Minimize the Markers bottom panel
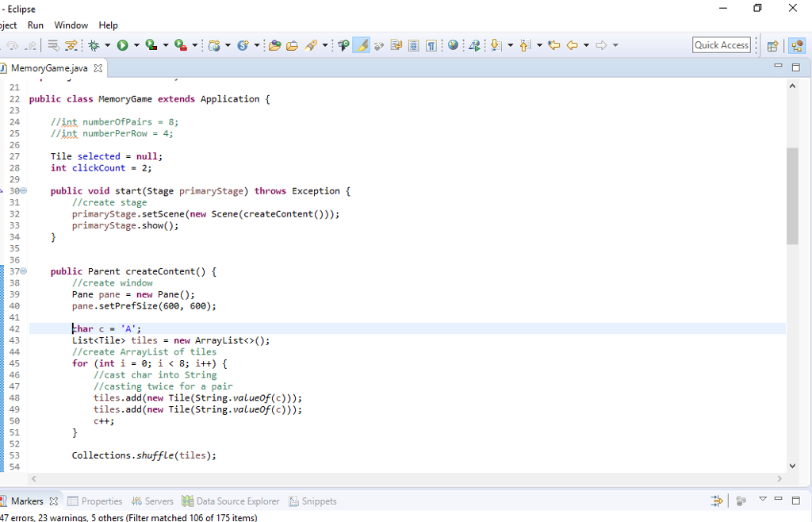Viewport: 812px width, 522px height. click(778, 498)
